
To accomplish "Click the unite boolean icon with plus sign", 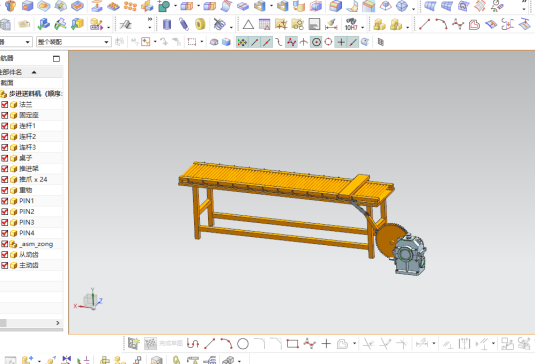I will 164,6.
